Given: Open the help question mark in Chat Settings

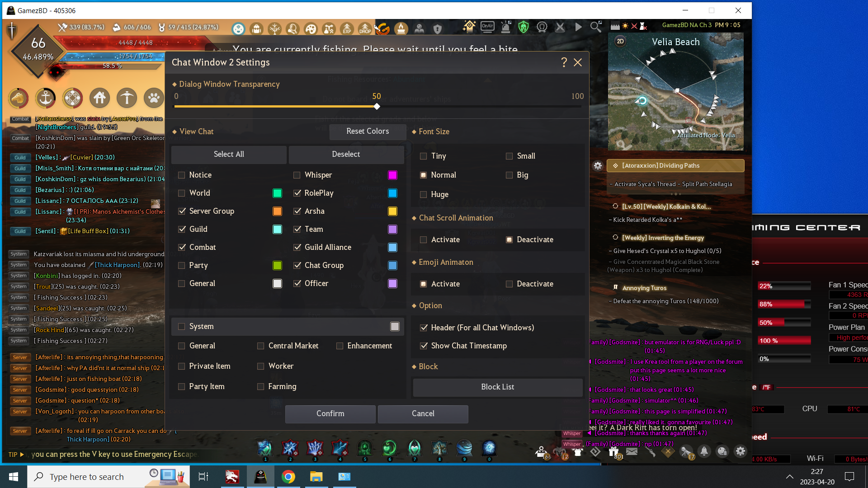Looking at the screenshot, I should (564, 62).
